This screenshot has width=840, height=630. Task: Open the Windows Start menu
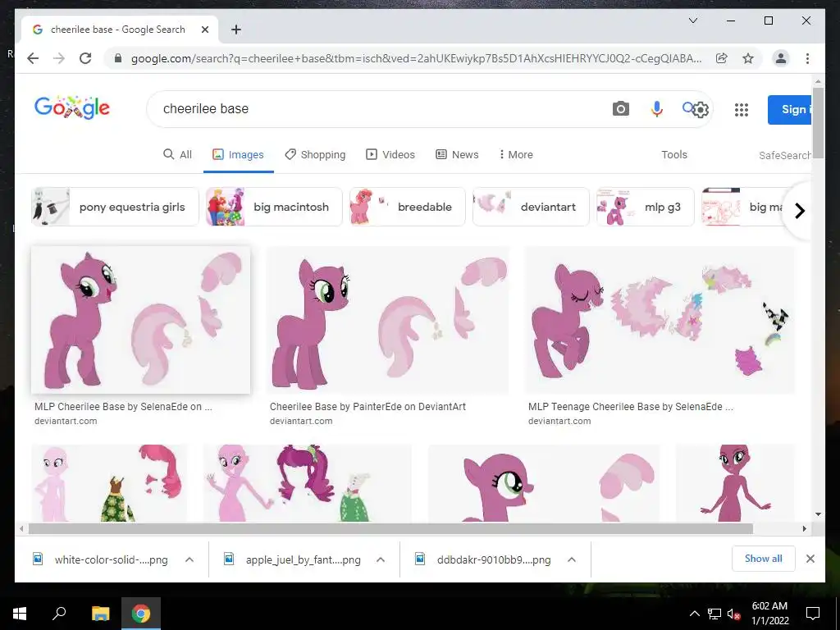tap(20, 614)
